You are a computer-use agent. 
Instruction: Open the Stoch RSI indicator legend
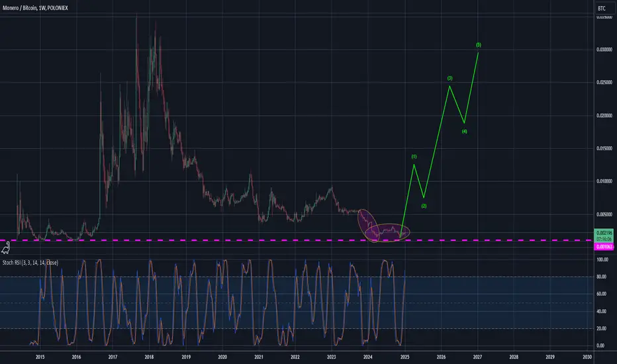(x=30, y=263)
